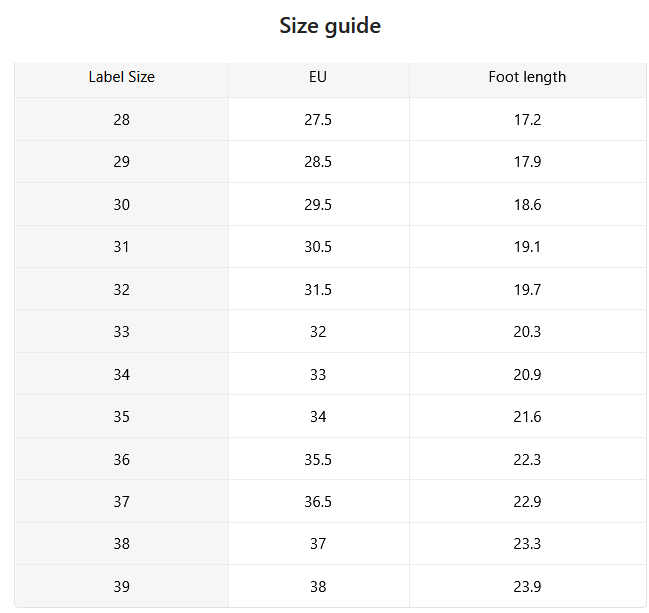Click EU size 38 cell
This screenshot has height=613, width=649.
[318, 587]
